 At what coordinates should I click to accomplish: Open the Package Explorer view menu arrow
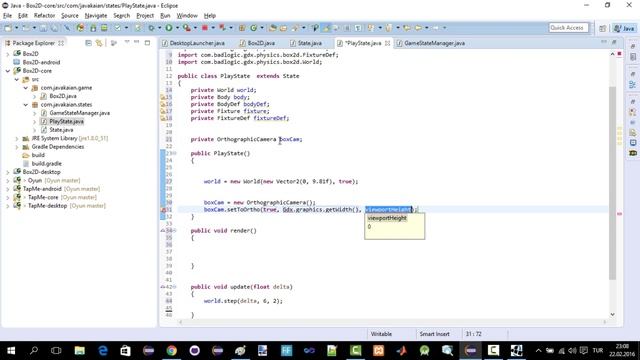pos(127,42)
